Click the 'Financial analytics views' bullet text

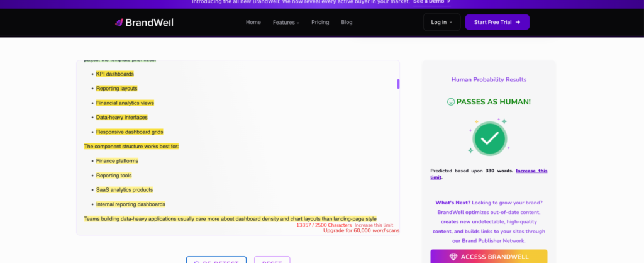coord(125,103)
